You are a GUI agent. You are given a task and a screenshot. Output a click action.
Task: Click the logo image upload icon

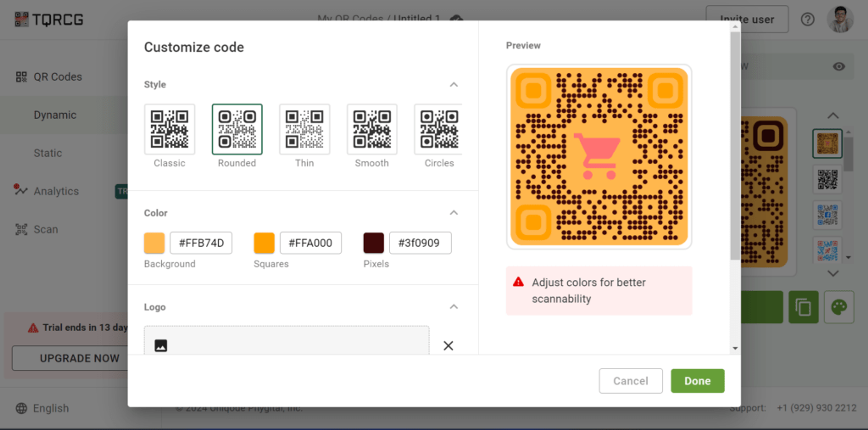point(161,346)
